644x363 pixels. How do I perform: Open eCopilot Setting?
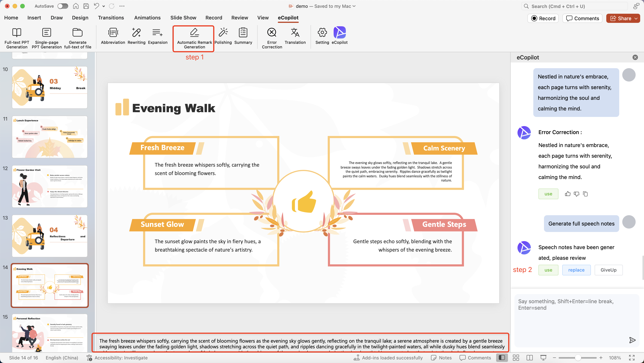pyautogui.click(x=322, y=36)
